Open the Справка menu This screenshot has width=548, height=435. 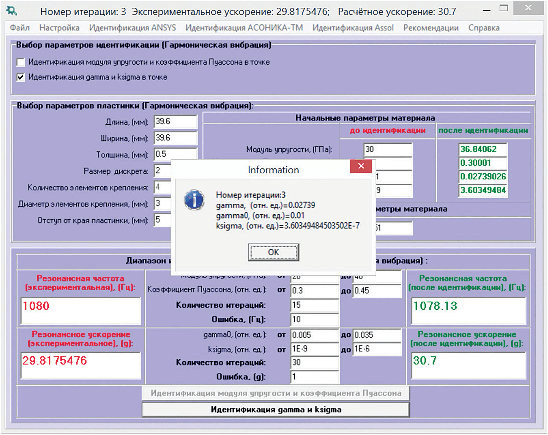(x=484, y=28)
